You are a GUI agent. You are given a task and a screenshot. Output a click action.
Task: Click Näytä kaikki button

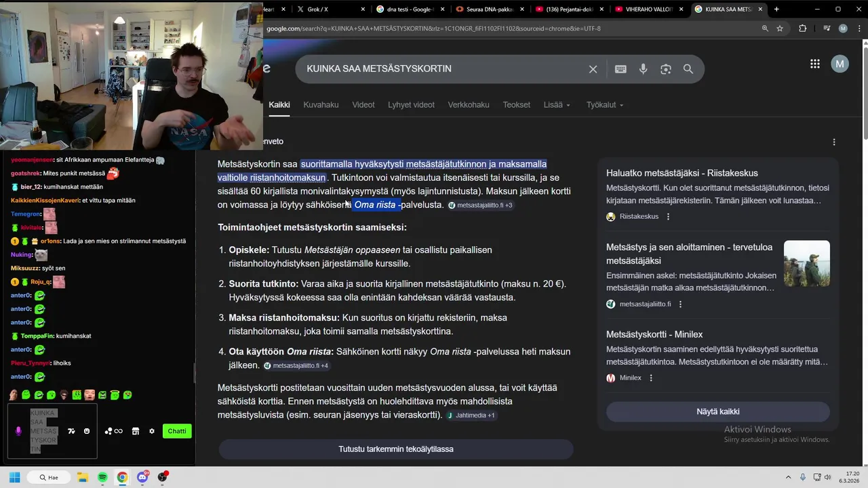[x=717, y=411]
